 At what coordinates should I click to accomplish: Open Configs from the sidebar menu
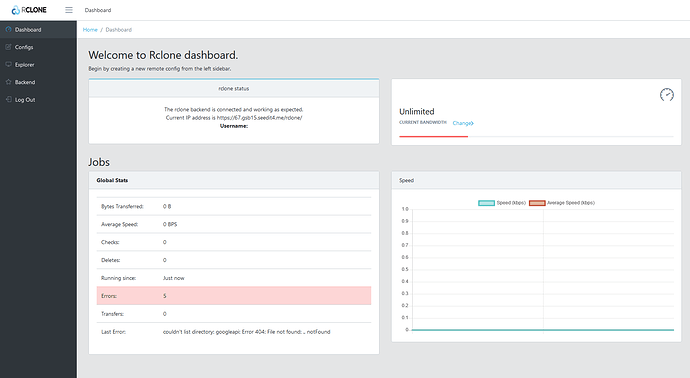pyautogui.click(x=38, y=47)
